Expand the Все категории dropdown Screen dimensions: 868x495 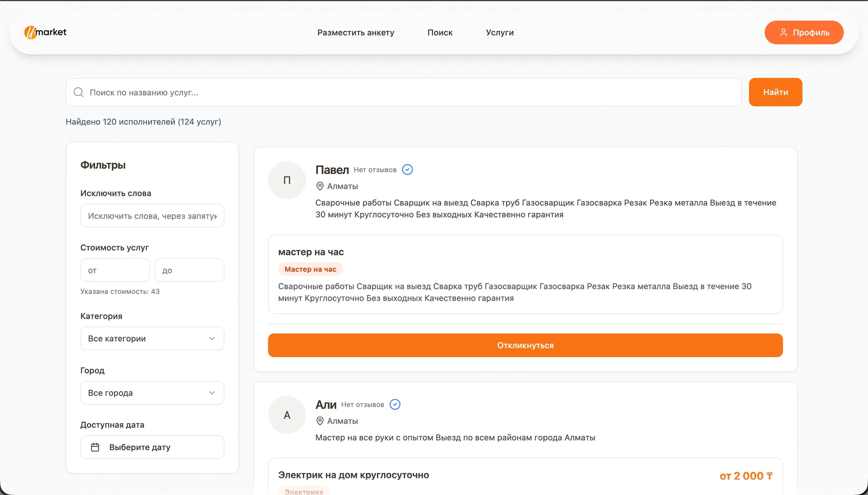pos(152,339)
